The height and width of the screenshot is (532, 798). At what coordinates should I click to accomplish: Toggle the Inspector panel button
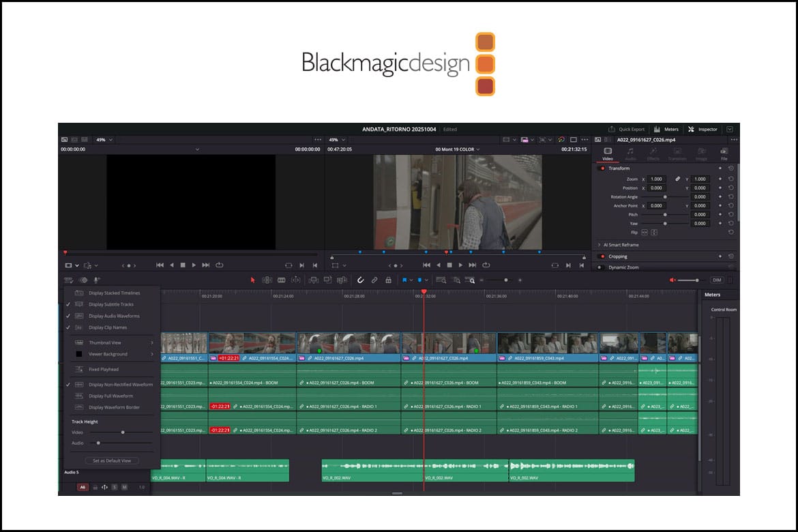tap(703, 130)
